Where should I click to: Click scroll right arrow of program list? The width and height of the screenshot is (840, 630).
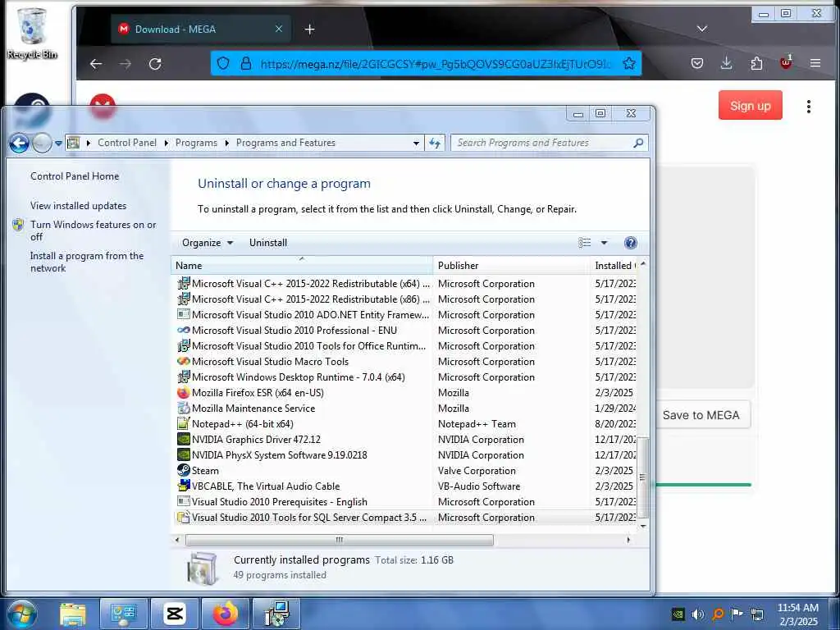pos(628,540)
